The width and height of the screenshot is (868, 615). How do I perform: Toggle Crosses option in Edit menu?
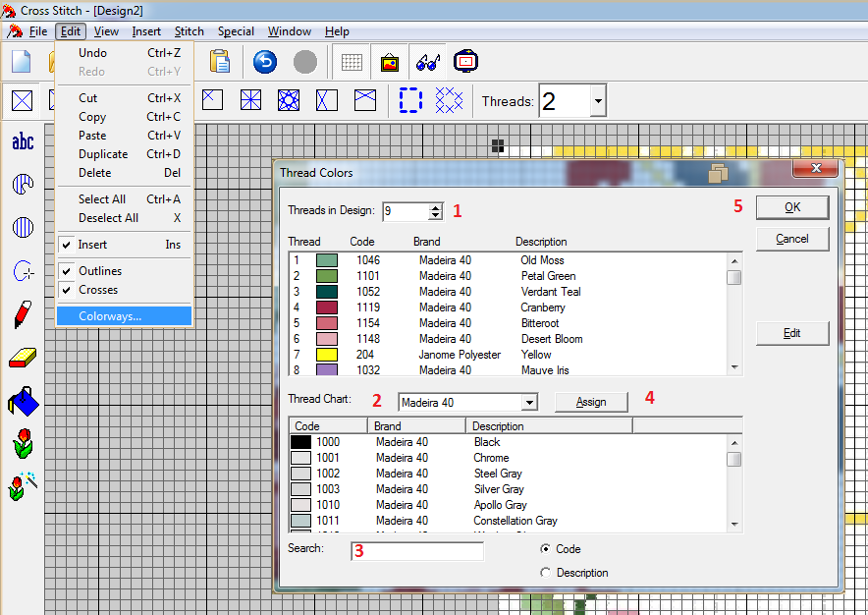pos(98,290)
